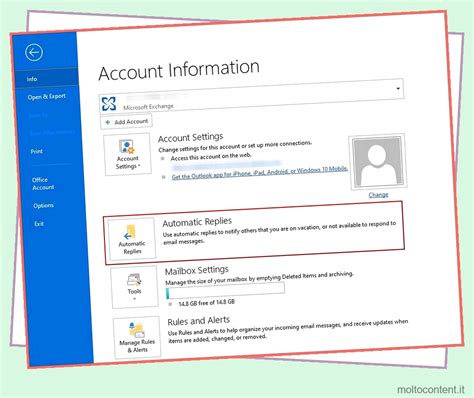Click the Microsoft Exchange label text

coord(148,107)
